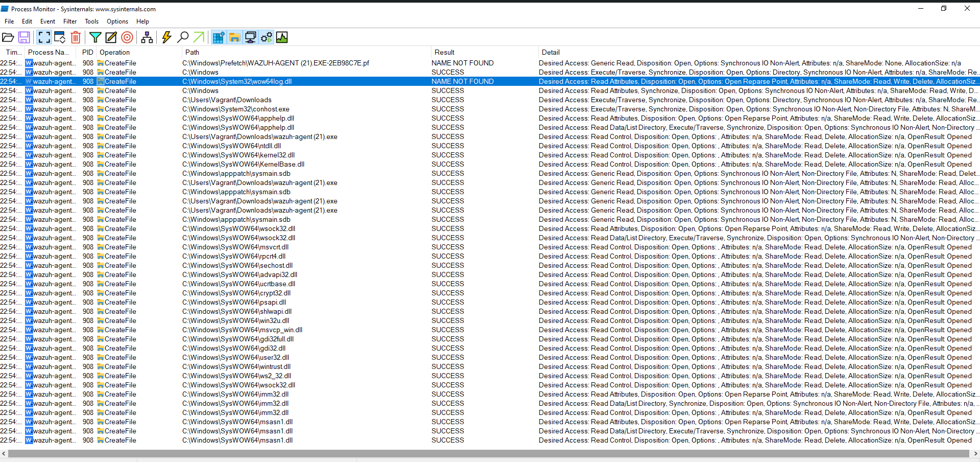Open the Options menu
Image resolution: width=980 pixels, height=462 pixels.
tap(117, 21)
